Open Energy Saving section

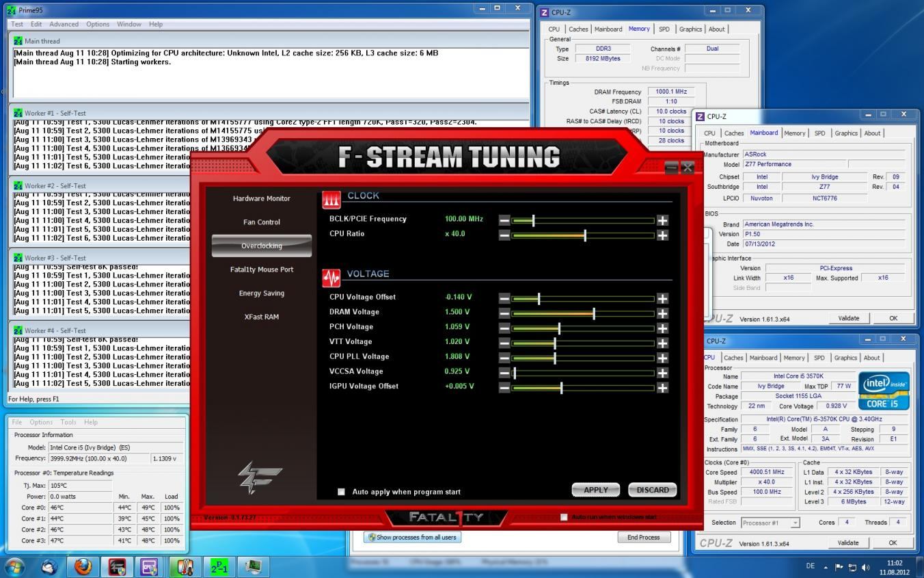click(x=262, y=293)
